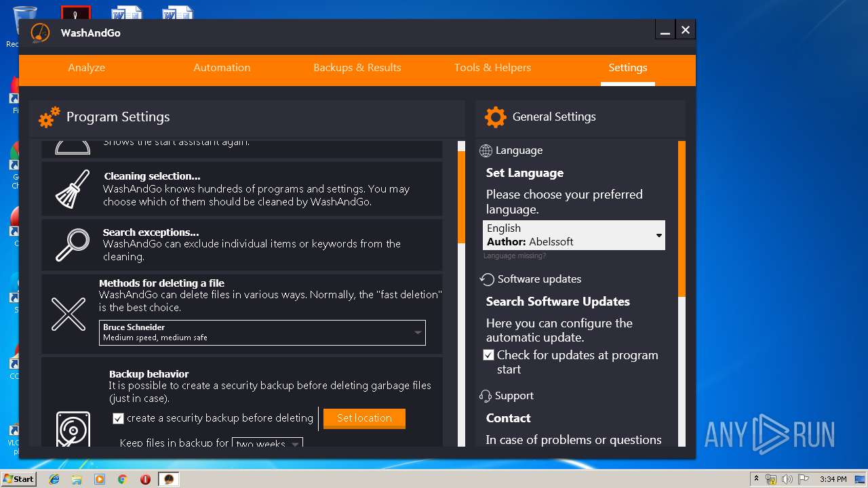Click the Search Software Updates heading
868x488 pixels.
point(558,302)
